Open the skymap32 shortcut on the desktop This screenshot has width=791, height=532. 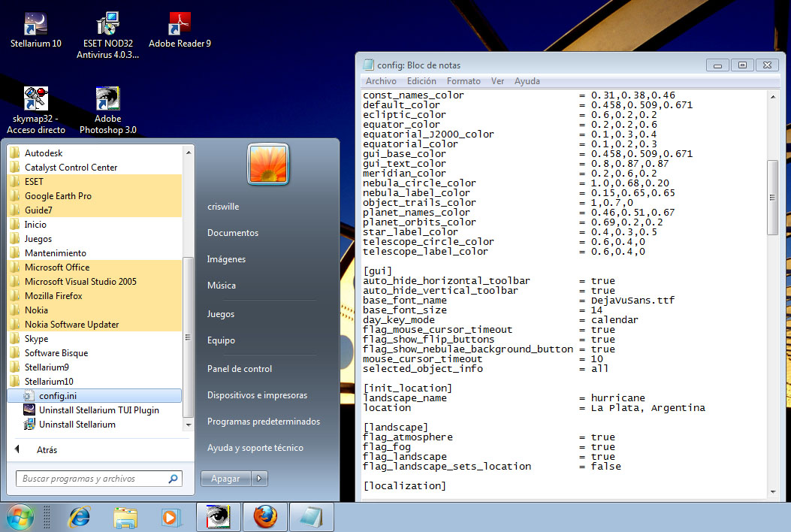pyautogui.click(x=36, y=110)
